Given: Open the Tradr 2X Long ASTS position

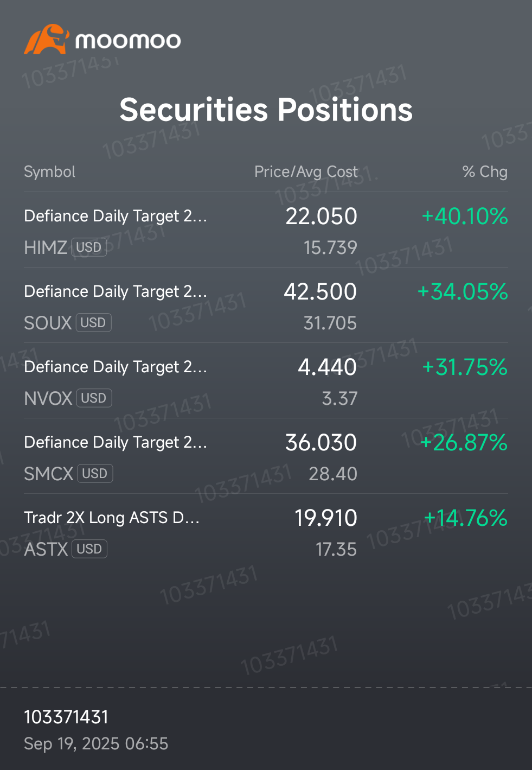Looking at the screenshot, I should [112, 518].
